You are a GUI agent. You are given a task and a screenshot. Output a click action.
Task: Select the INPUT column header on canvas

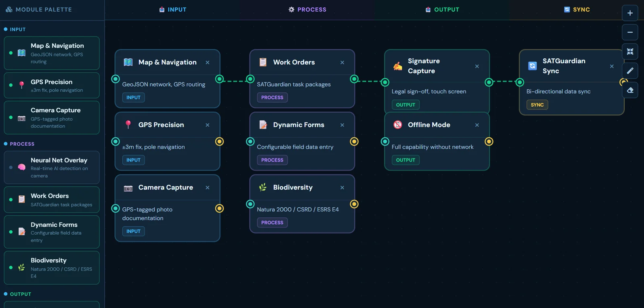tap(173, 10)
